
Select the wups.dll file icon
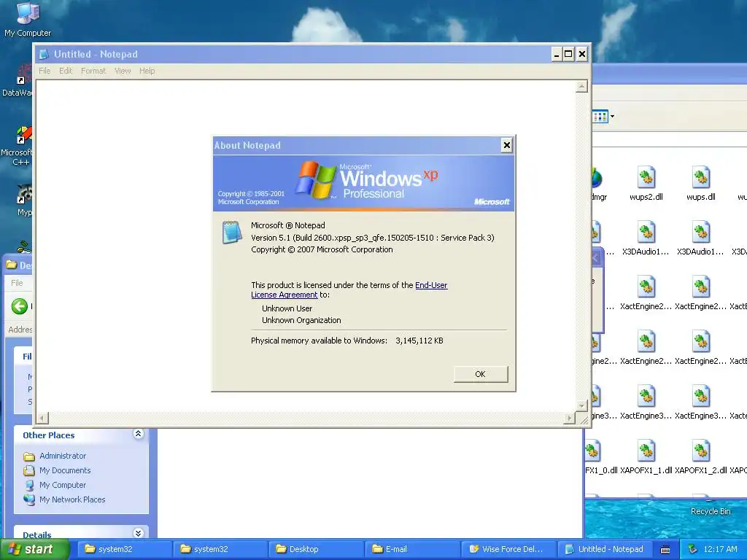tap(701, 178)
